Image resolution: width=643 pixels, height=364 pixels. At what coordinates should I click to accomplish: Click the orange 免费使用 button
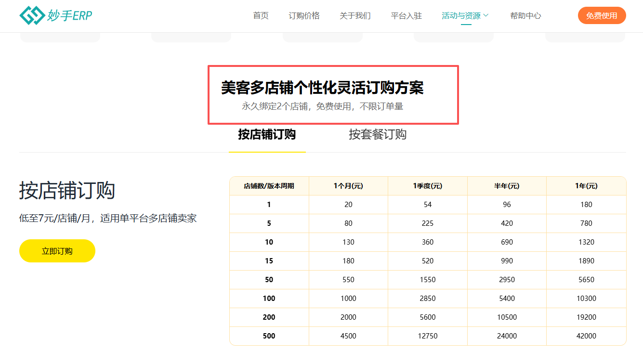(602, 15)
